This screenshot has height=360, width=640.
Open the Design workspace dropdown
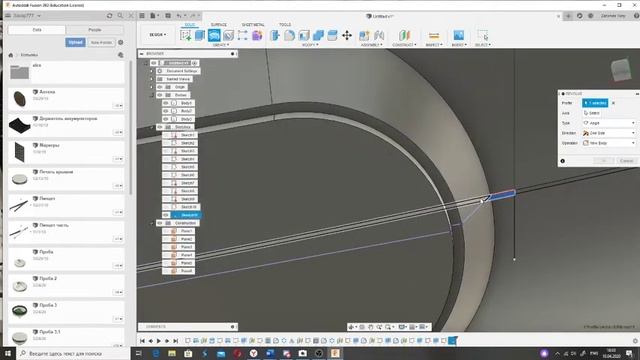click(x=158, y=35)
